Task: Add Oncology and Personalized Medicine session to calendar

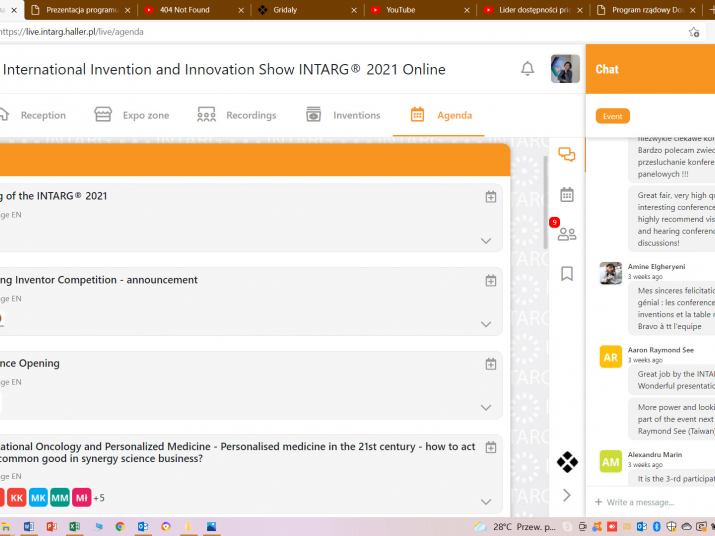Action: (490, 448)
